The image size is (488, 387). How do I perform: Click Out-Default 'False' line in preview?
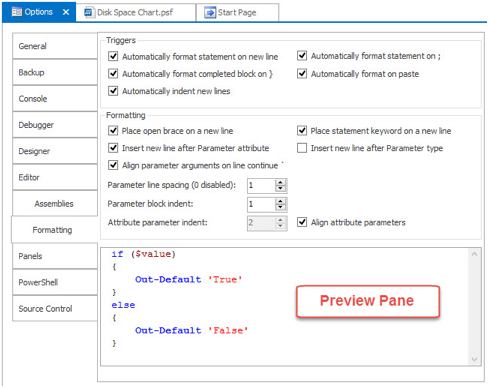click(x=192, y=330)
